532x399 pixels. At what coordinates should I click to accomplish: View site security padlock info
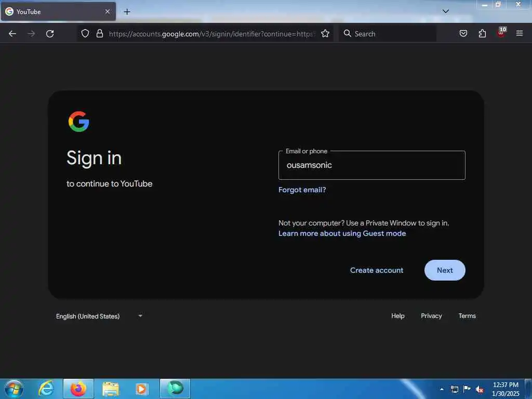point(99,33)
